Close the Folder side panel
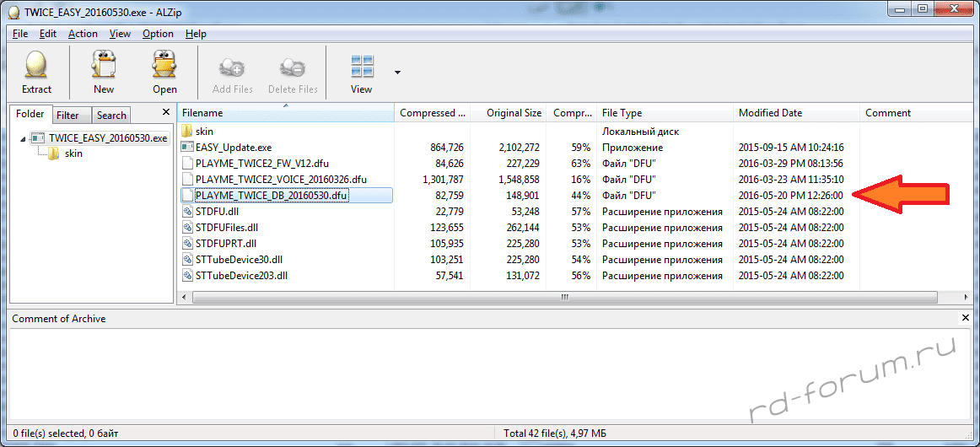980x447 pixels. tap(165, 112)
